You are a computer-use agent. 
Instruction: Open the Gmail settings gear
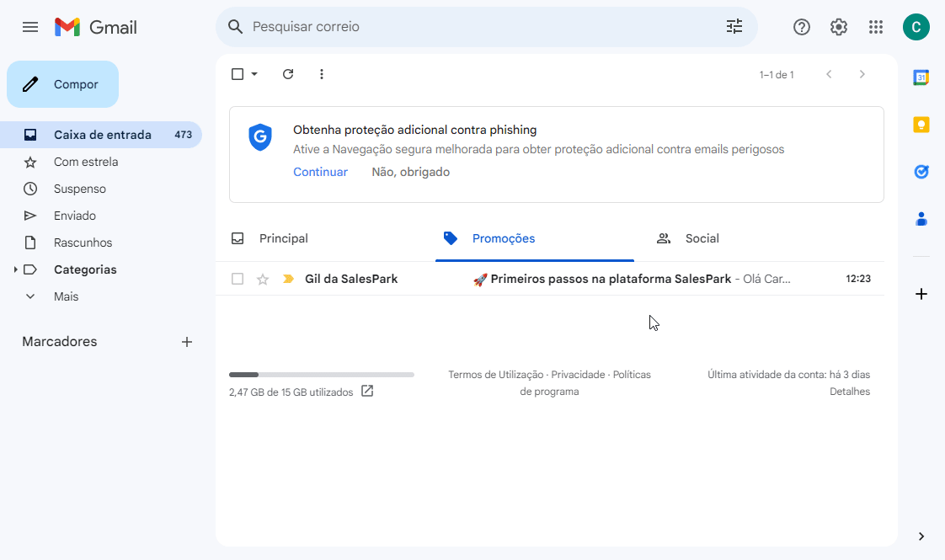tap(838, 27)
